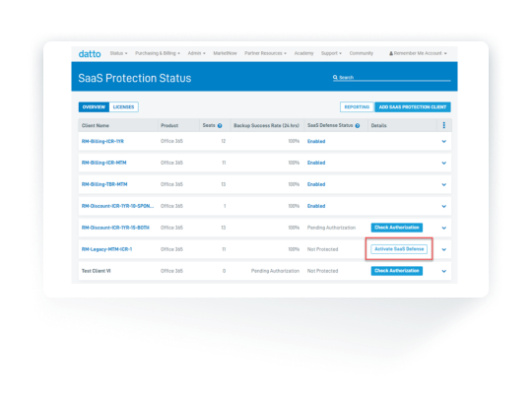
Task: Open client RM-Billing-ICR-MTM
Action: 103,163
